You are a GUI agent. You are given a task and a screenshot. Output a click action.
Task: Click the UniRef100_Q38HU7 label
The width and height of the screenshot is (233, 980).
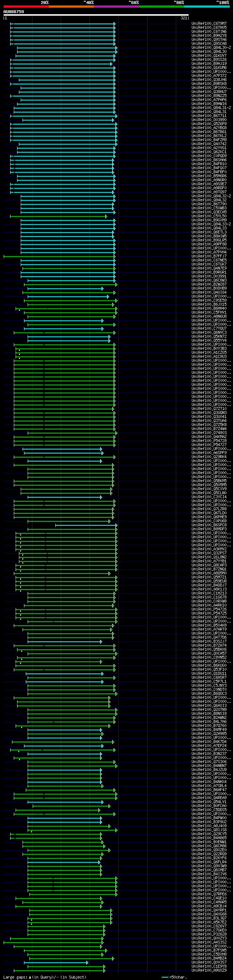coord(209,92)
